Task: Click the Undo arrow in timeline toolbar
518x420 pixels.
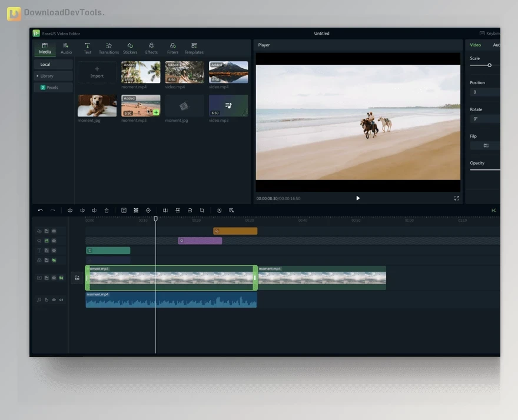Action: (x=41, y=210)
